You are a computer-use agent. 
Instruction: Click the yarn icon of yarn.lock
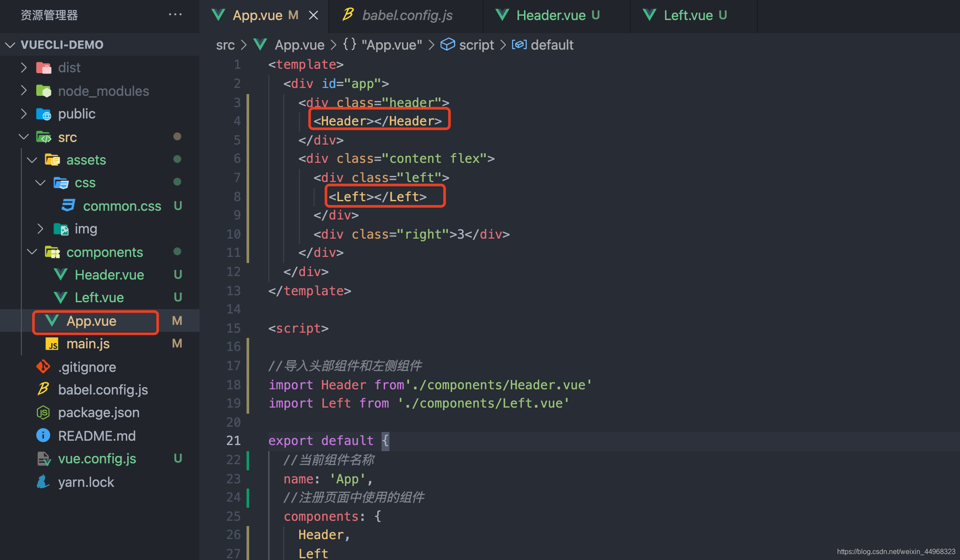[x=44, y=482]
